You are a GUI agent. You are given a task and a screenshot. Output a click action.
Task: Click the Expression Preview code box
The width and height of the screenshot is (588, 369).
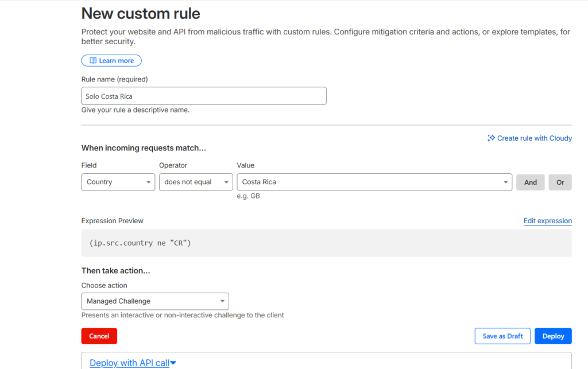326,243
